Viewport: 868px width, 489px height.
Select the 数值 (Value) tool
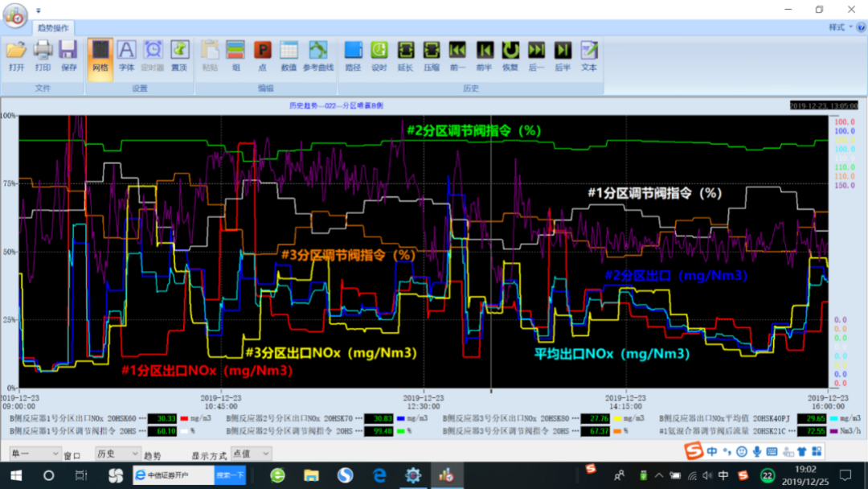pos(289,55)
